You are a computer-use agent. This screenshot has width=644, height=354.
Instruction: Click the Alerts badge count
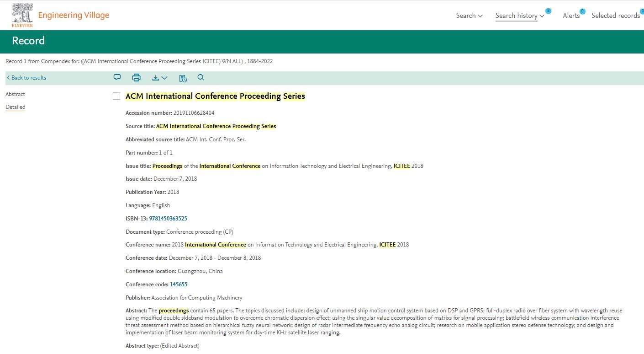pyautogui.click(x=582, y=11)
